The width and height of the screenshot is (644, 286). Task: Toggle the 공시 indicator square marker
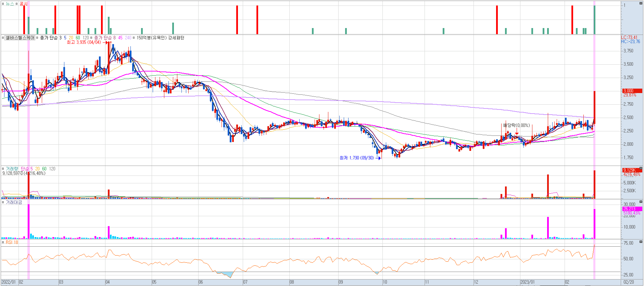16,4
